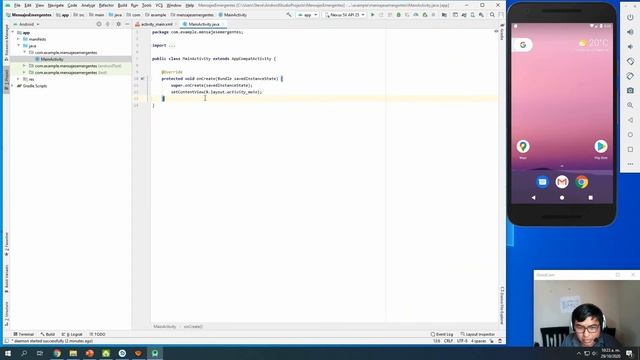Image resolution: width=640 pixels, height=360 pixels.
Task: Click the emulator sidebar overview square
Action: click(x=630, y=149)
